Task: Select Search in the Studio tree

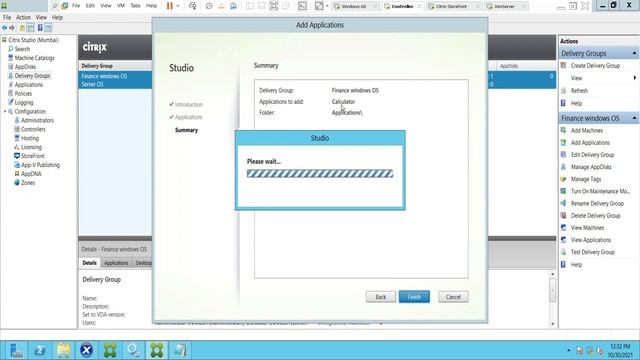Action: pos(22,49)
